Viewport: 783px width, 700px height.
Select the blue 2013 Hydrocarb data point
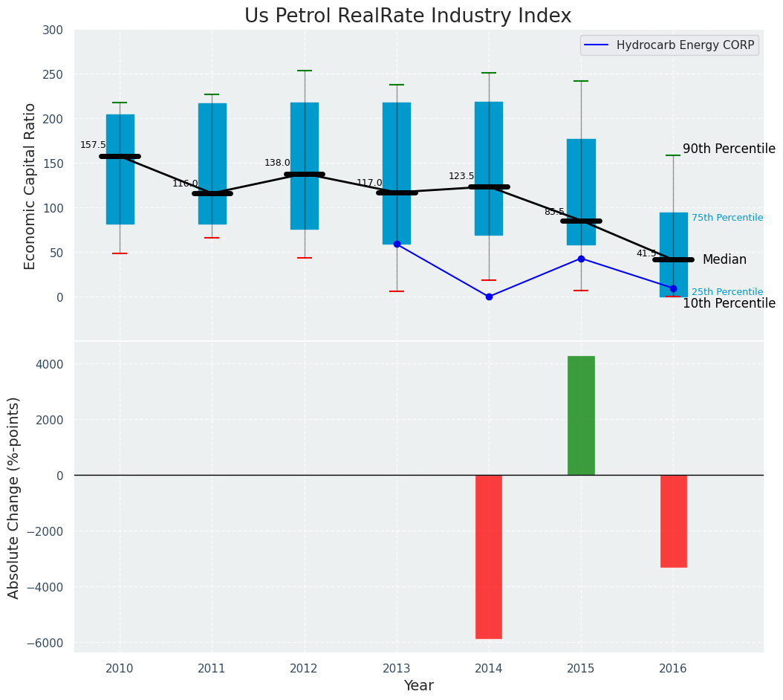(x=397, y=244)
